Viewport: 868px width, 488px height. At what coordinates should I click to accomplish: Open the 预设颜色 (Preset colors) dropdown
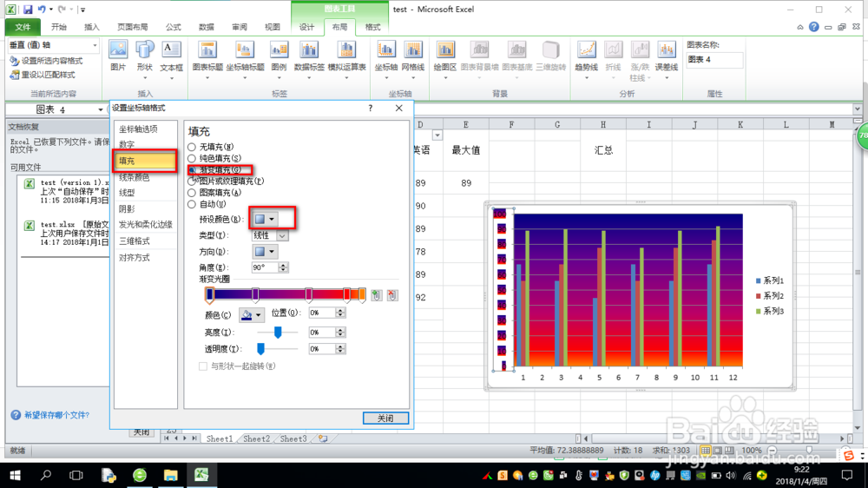(265, 220)
